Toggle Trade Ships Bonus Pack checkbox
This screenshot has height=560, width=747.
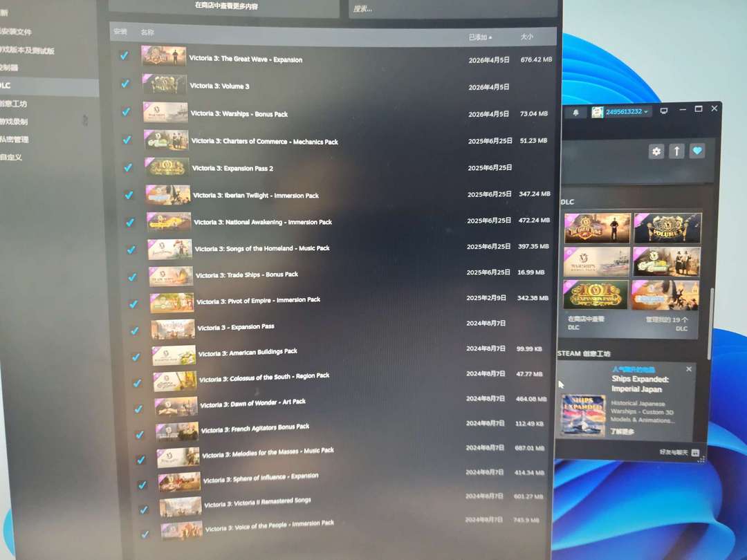click(132, 277)
